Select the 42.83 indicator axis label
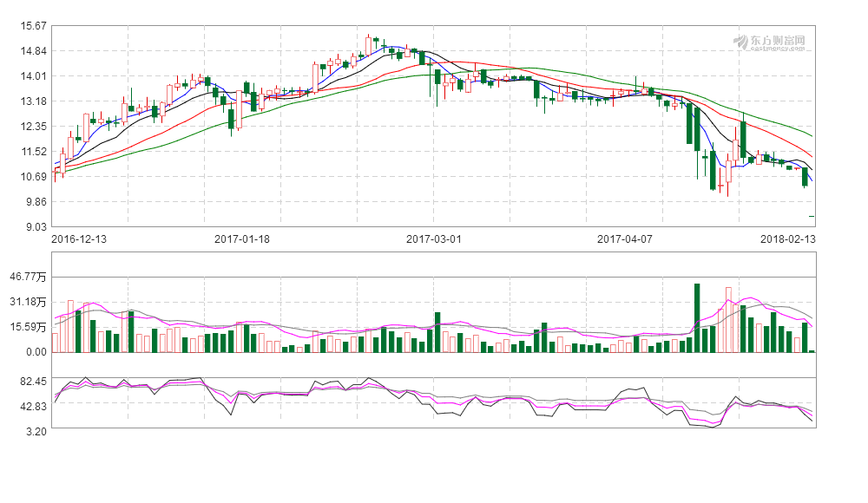 point(34,406)
